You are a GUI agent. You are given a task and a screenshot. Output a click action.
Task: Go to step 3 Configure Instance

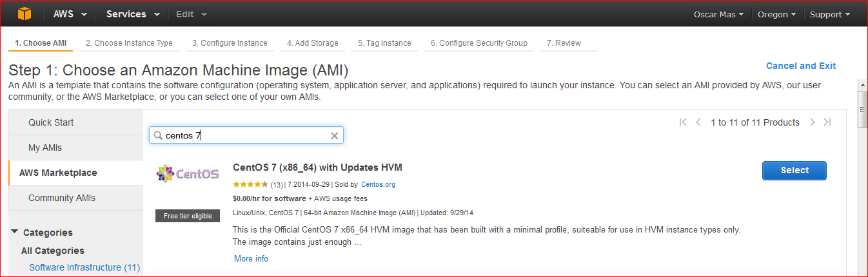pyautogui.click(x=230, y=43)
